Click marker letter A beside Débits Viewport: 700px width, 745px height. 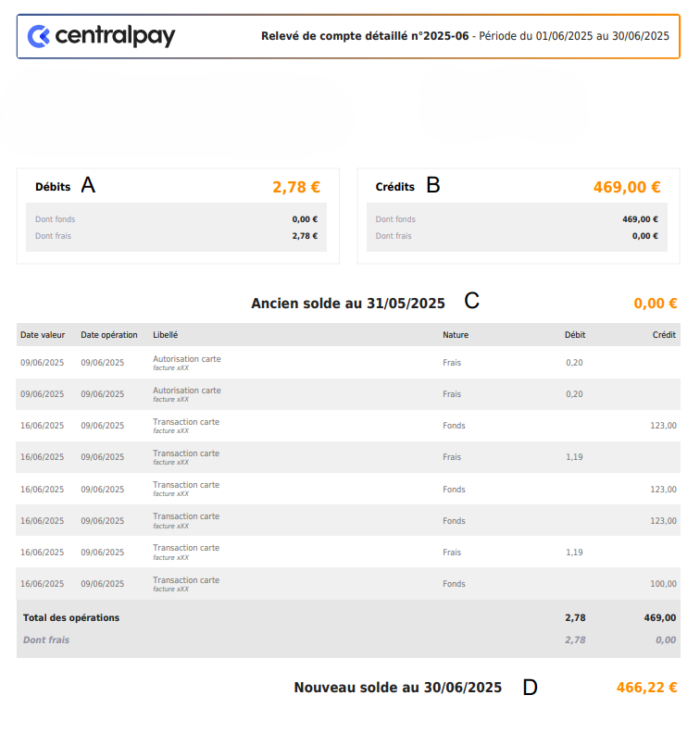(88, 185)
